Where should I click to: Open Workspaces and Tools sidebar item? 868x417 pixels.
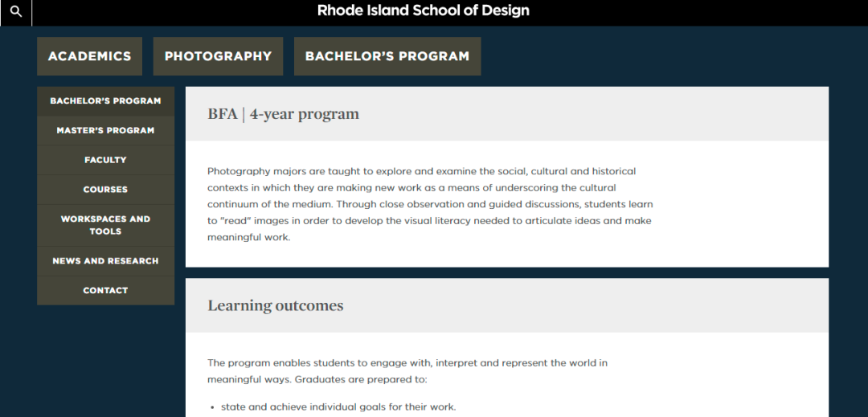coord(106,225)
